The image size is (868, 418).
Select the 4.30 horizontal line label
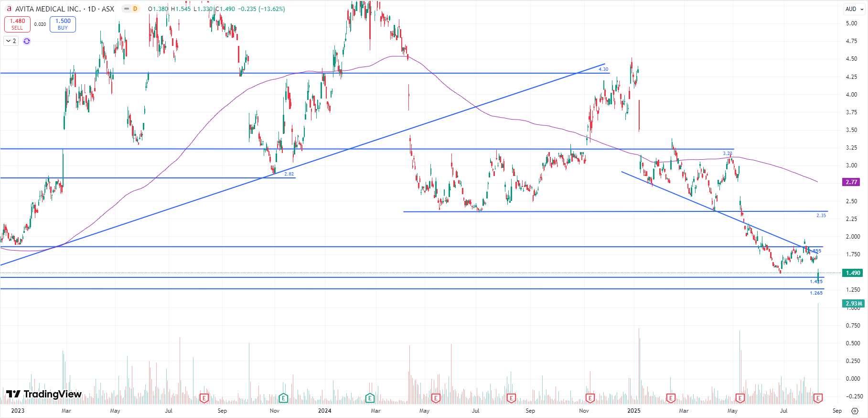(x=603, y=69)
